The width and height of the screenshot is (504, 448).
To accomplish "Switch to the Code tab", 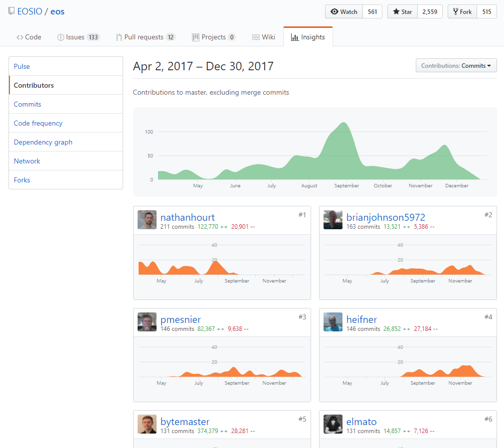I will pos(29,37).
